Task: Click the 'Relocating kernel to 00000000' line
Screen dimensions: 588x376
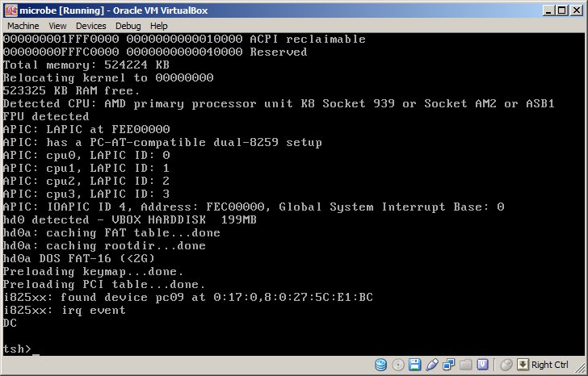Action: coord(108,78)
